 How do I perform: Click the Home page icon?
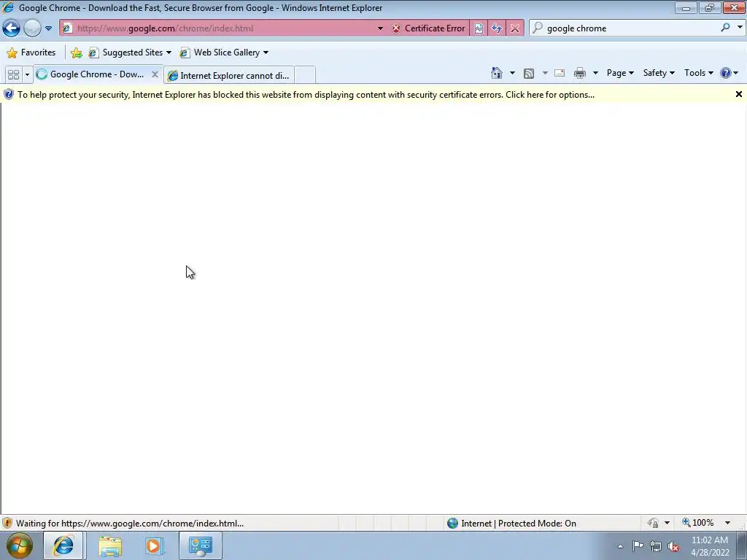click(x=496, y=73)
